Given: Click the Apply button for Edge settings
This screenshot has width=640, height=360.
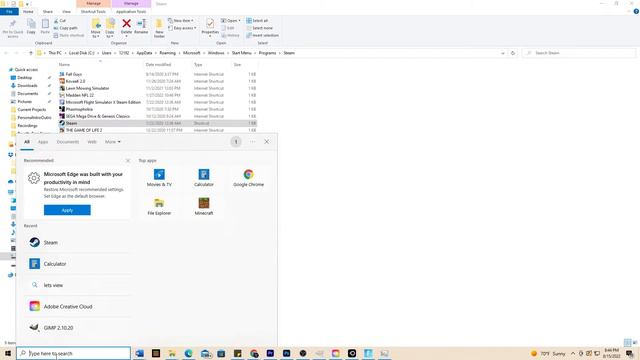Looking at the screenshot, I should (x=67, y=210).
